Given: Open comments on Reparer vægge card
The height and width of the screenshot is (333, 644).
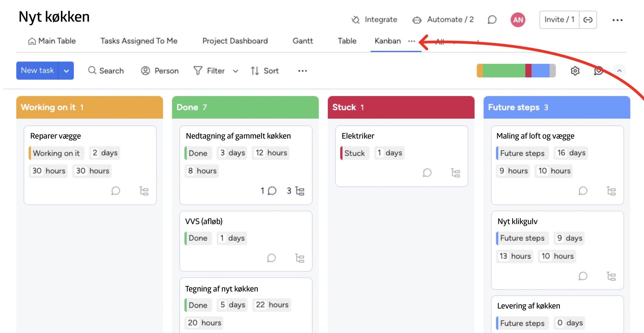Looking at the screenshot, I should click(116, 191).
